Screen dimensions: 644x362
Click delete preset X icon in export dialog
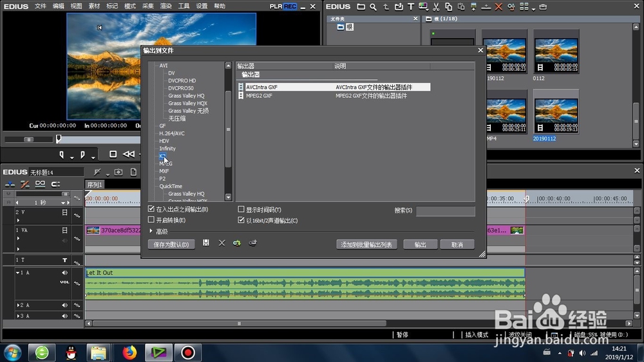pyautogui.click(x=222, y=243)
